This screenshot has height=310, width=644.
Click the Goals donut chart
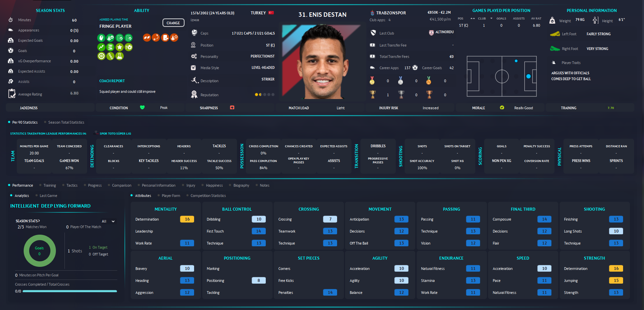(x=39, y=251)
